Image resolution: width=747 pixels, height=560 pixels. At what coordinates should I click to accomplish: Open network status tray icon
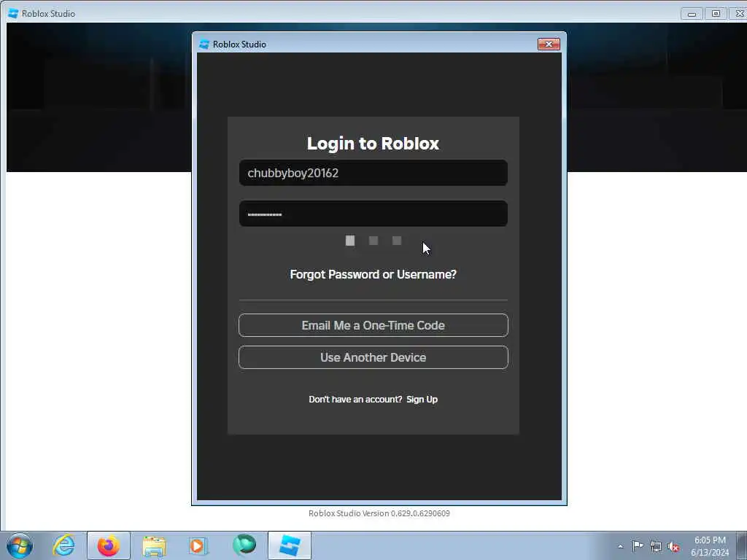click(x=656, y=546)
